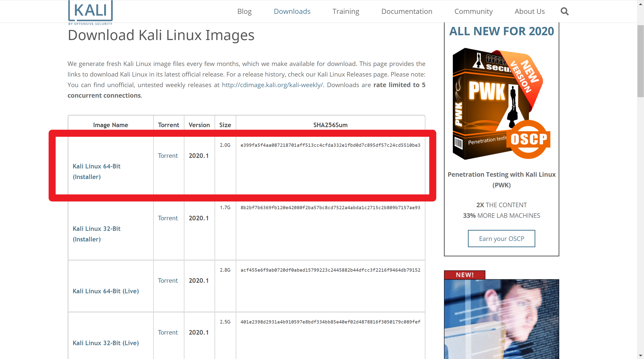Click Torrent link for 32-Bit Installer
Viewport: 644px width, 359px height.
[168, 218]
